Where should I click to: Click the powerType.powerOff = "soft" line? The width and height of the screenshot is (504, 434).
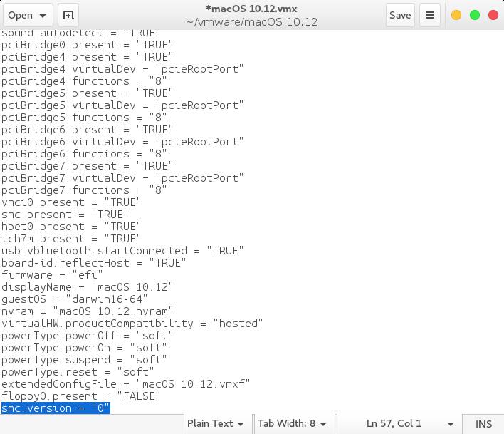coord(87,336)
